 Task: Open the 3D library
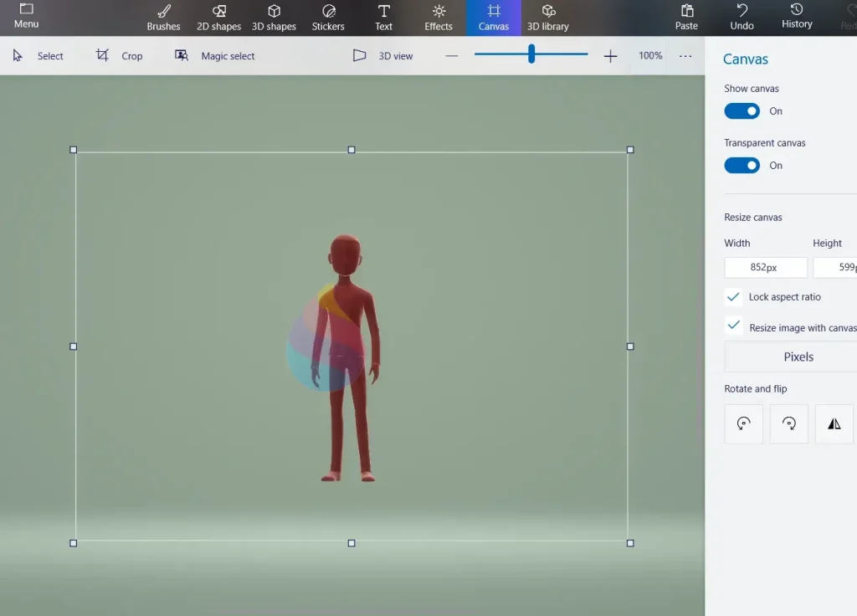548,17
